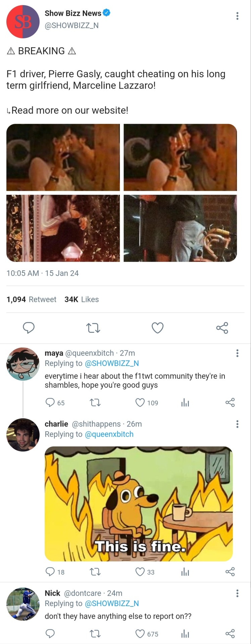The width and height of the screenshot is (251, 644).
Task: Reply to maya's comment with 65 replies
Action: pos(50,402)
